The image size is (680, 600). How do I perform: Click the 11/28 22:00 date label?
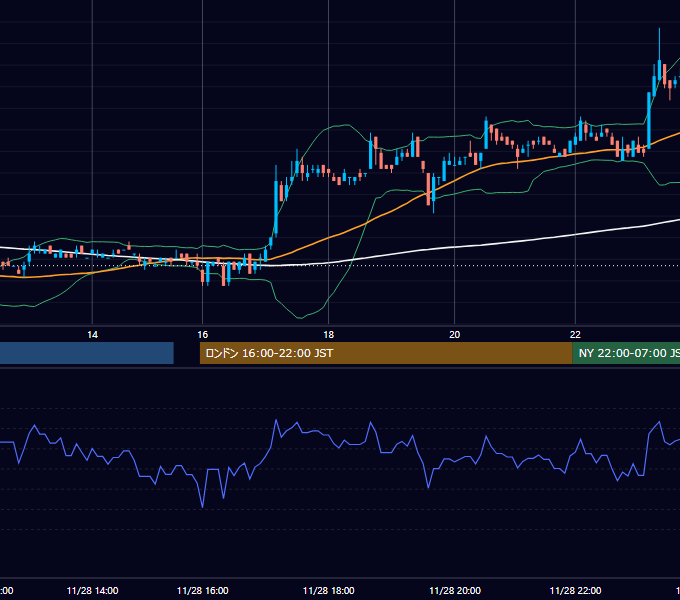tap(575, 590)
